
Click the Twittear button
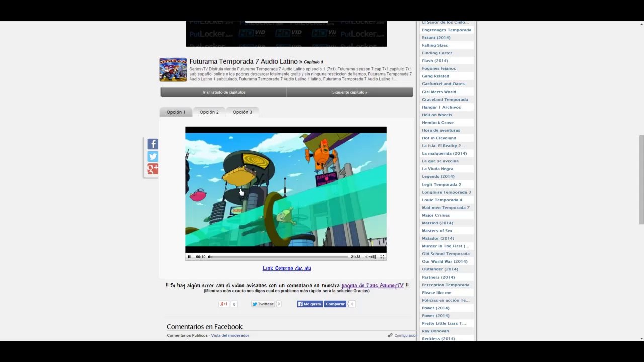coord(263,304)
